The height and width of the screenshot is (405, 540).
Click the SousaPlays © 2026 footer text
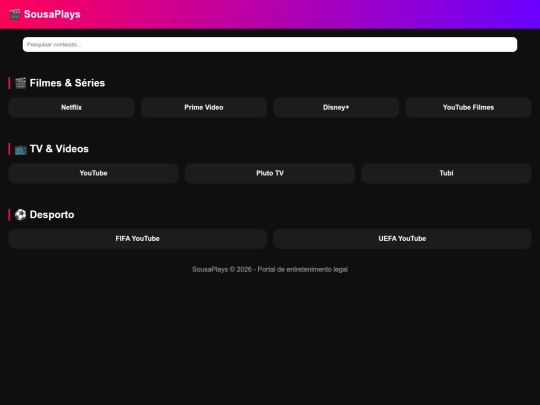(x=270, y=269)
